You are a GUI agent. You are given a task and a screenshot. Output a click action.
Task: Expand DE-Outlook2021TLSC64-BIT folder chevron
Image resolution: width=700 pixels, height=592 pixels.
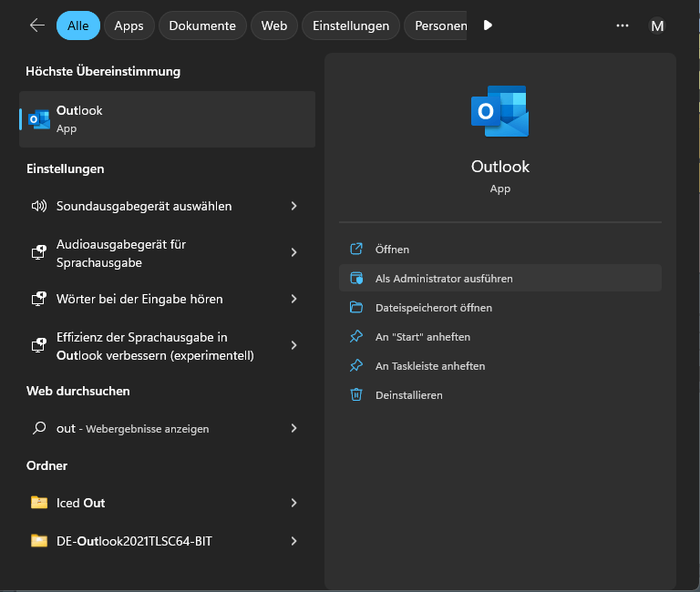coord(293,541)
